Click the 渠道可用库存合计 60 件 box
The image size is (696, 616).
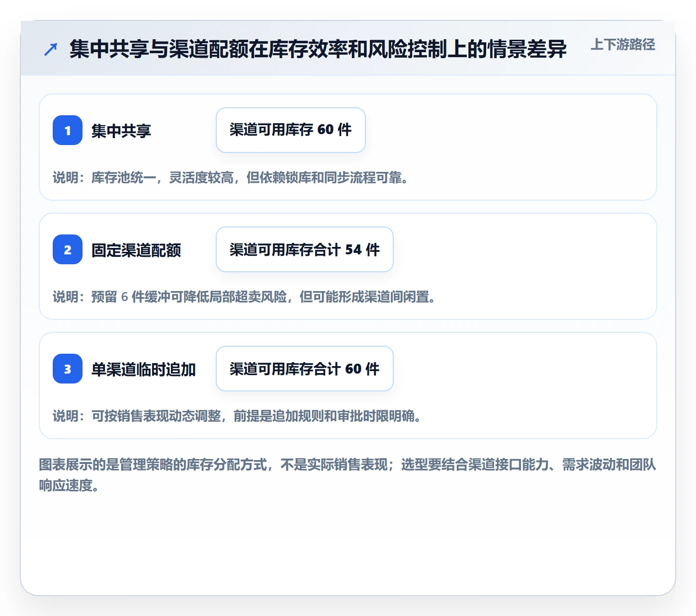(x=305, y=369)
